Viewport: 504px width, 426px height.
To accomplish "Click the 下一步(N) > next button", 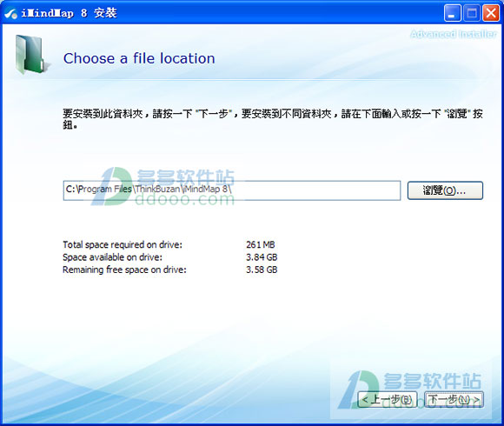I will 454,399.
